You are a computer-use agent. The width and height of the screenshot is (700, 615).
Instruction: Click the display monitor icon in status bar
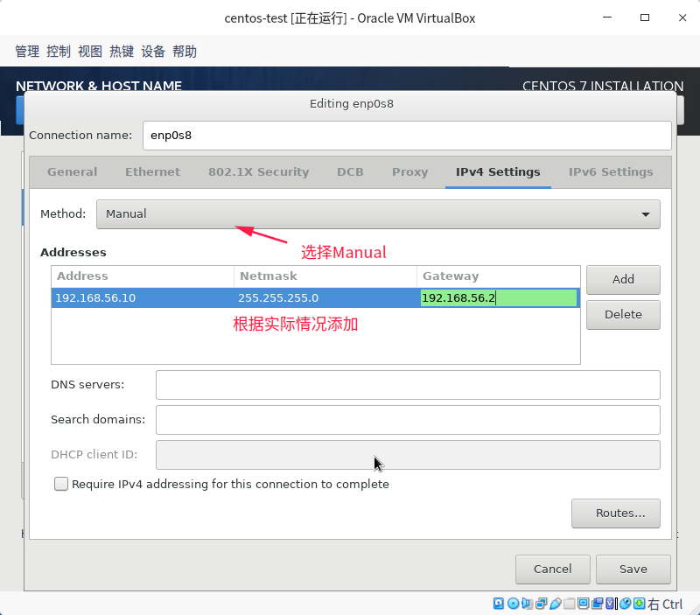pyautogui.click(x=583, y=604)
